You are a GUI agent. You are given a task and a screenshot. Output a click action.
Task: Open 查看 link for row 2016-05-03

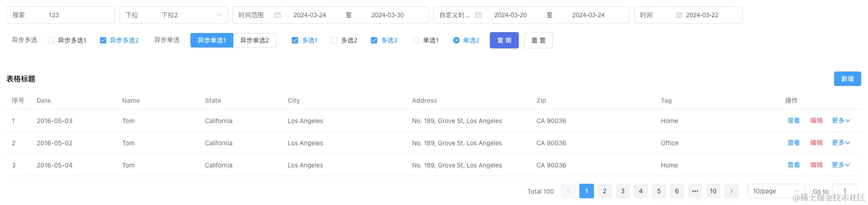click(794, 120)
